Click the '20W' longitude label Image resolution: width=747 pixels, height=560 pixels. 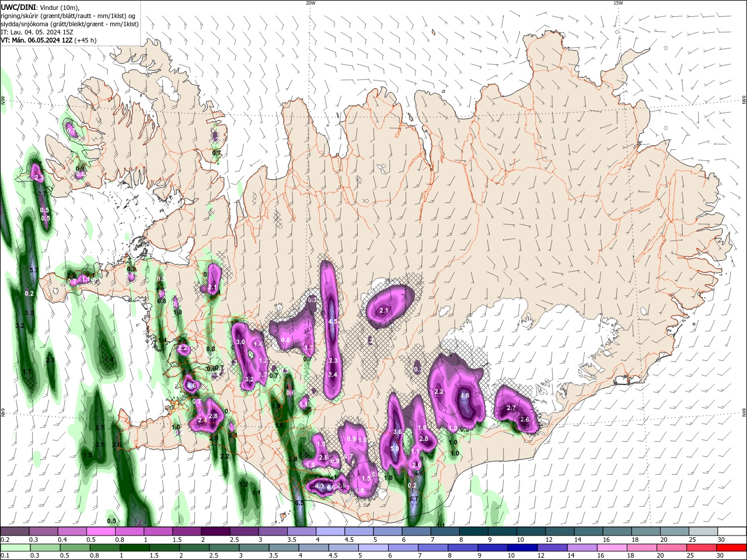tap(310, 3)
